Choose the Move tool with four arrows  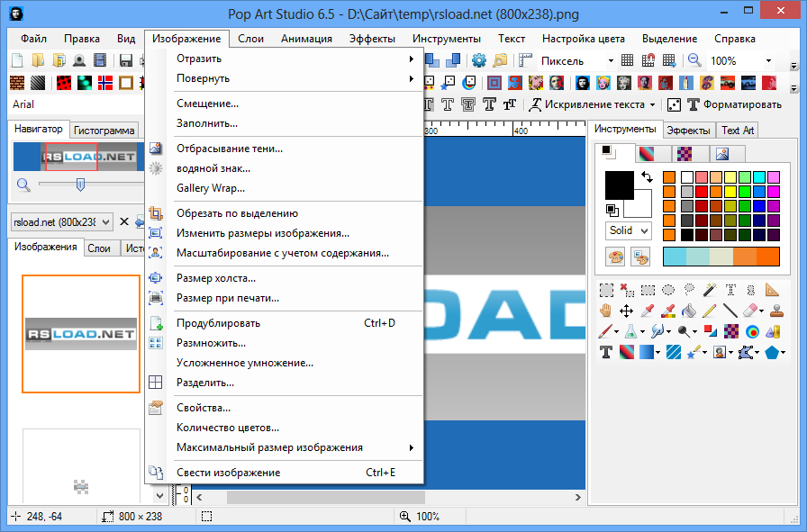[x=626, y=311]
